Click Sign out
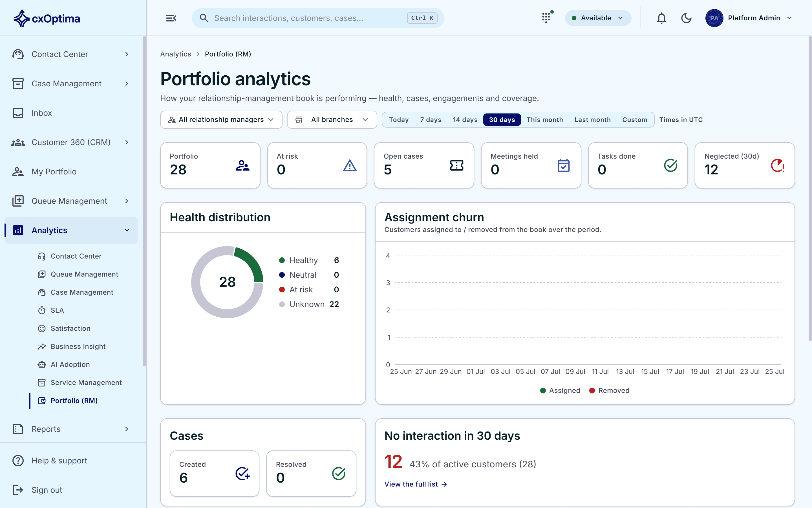This screenshot has width=812, height=508. (71, 490)
